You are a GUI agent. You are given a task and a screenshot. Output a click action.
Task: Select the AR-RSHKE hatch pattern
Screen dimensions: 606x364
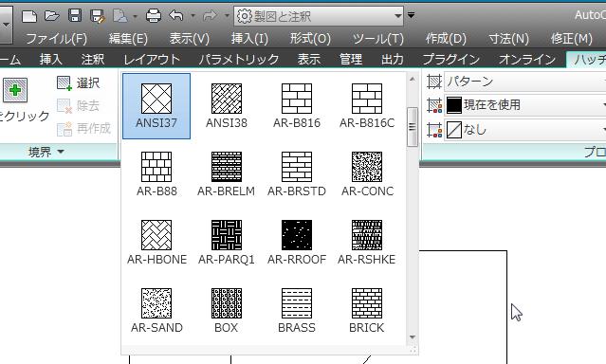(367, 243)
